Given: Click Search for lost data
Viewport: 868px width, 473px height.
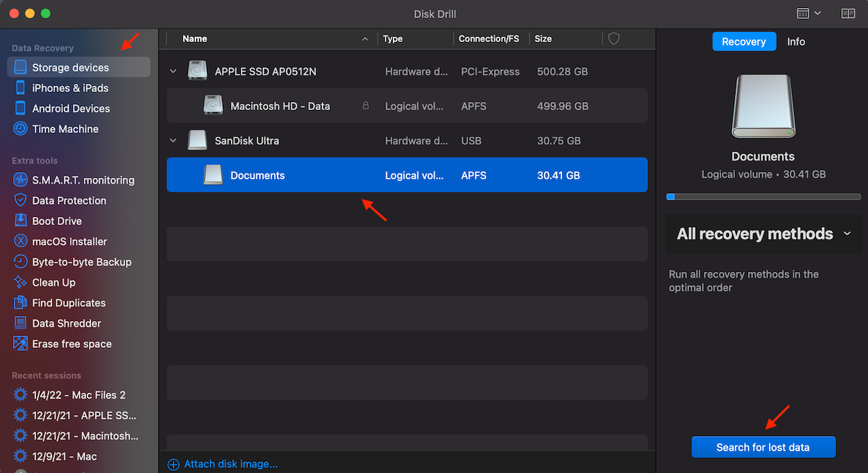Looking at the screenshot, I should [763, 447].
